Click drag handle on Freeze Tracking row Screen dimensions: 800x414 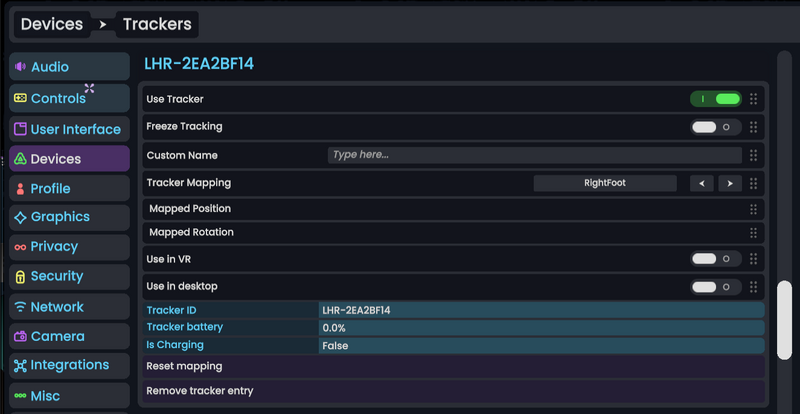(x=754, y=127)
